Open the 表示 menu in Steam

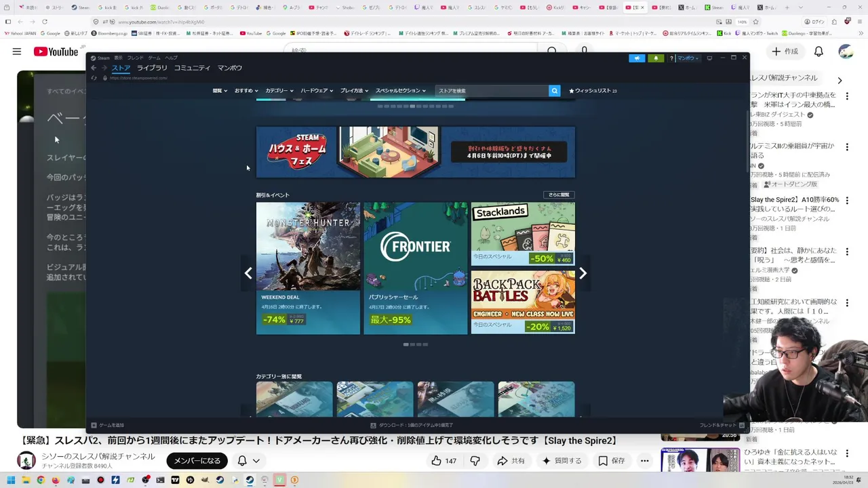118,58
